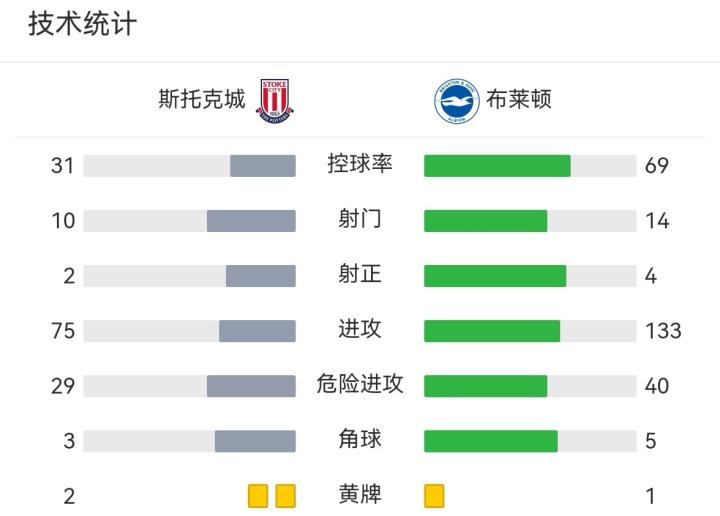The height and width of the screenshot is (516, 720).
Task: Click the Stoke City club crest
Action: (276, 100)
